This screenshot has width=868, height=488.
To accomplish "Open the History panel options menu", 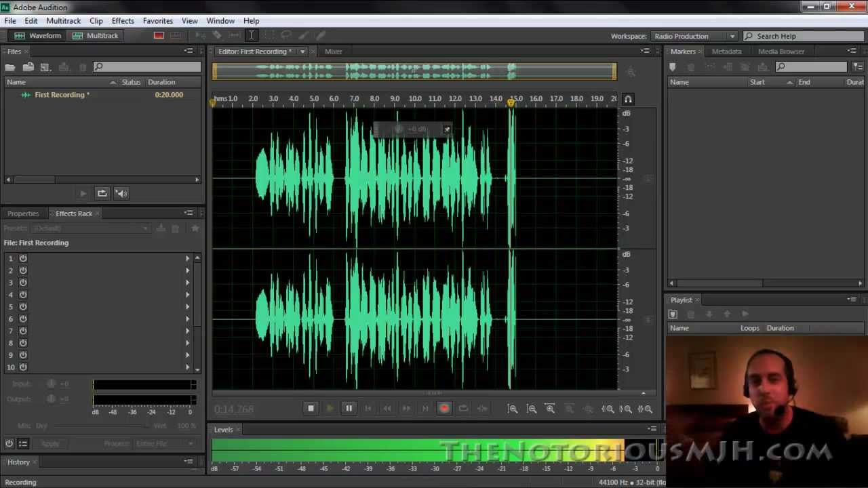I will 189,462.
